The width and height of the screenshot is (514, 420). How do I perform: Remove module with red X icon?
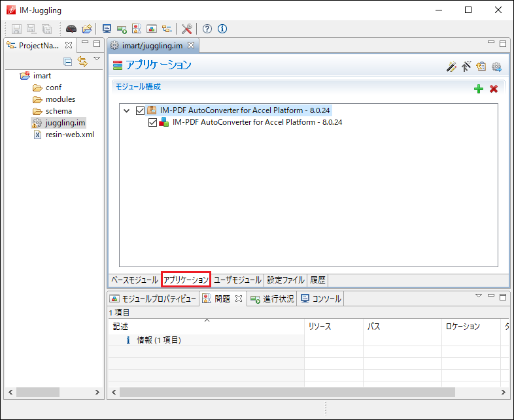coord(494,89)
